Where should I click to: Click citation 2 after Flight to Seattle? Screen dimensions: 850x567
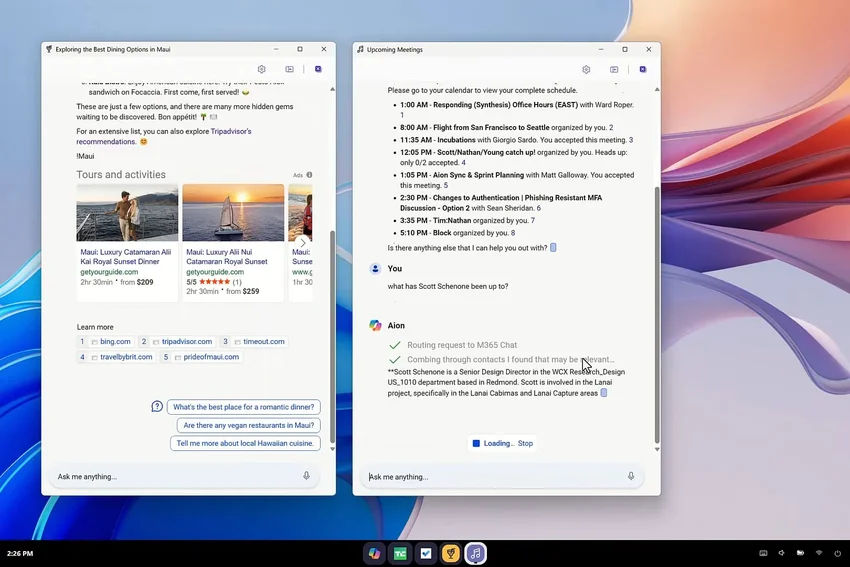coord(611,127)
